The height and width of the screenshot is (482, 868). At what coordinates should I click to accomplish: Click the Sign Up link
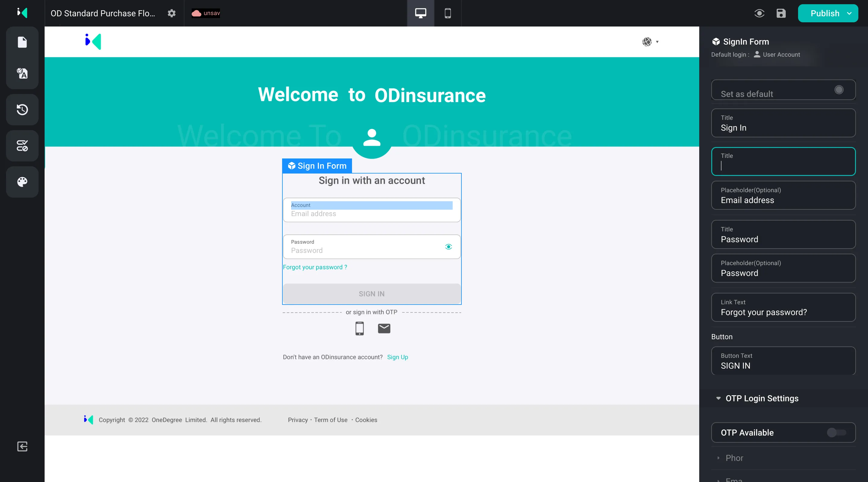(x=397, y=357)
